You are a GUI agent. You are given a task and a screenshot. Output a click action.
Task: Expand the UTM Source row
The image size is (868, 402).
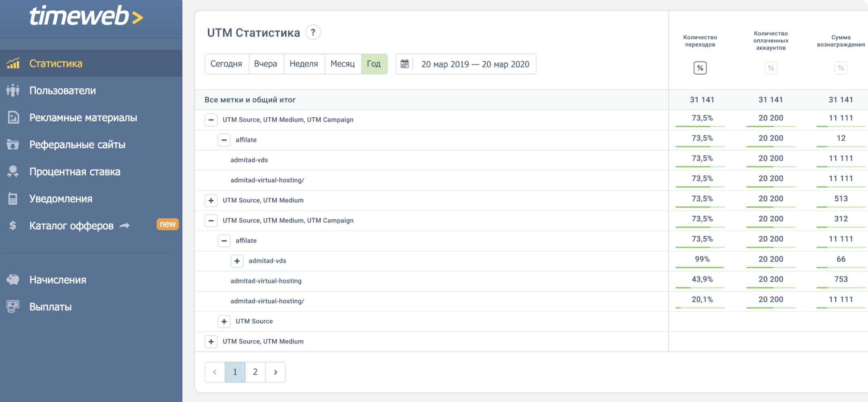pyautogui.click(x=224, y=322)
